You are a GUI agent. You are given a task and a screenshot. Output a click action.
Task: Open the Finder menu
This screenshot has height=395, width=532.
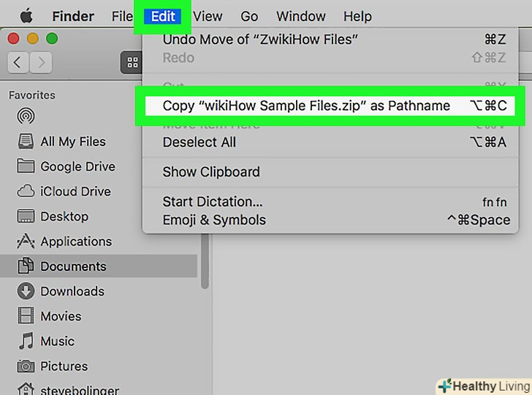73,16
